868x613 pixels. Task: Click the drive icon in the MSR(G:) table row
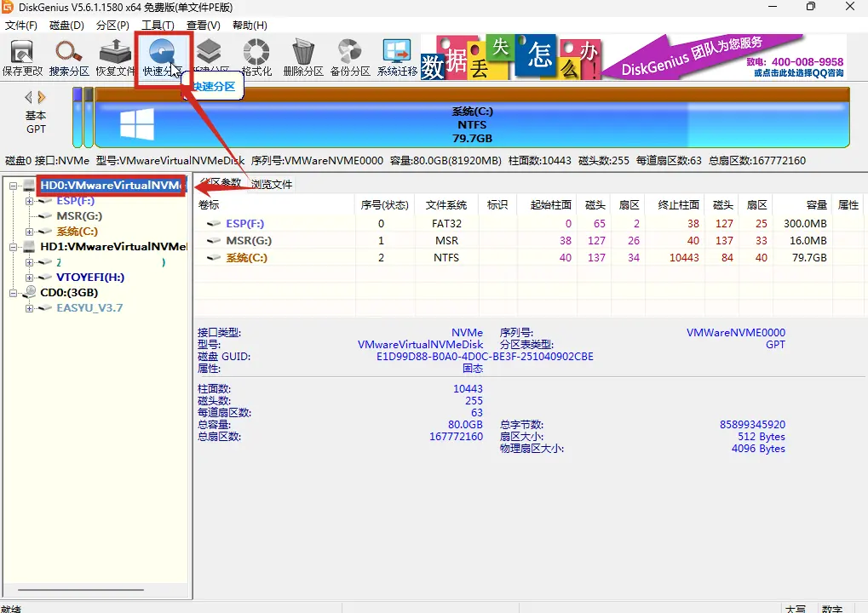coord(214,241)
